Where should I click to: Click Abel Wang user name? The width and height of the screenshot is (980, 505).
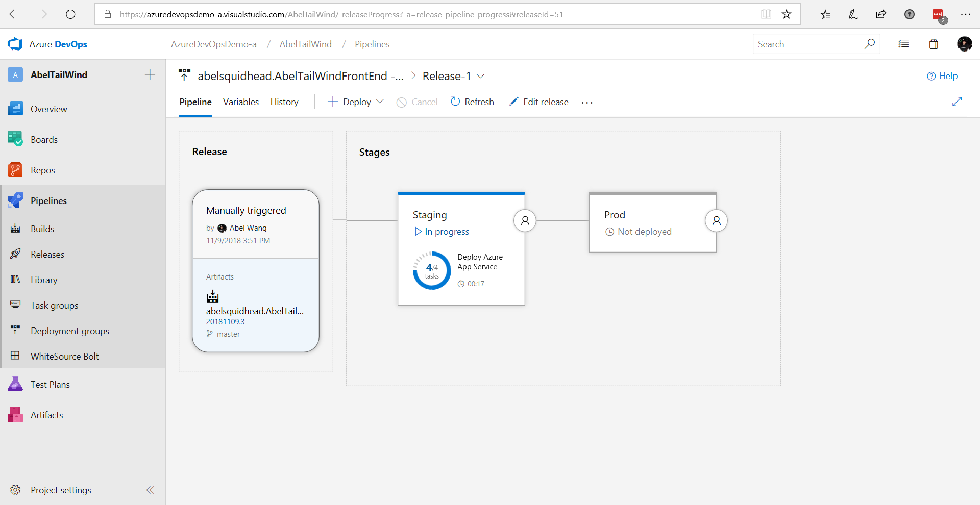248,228
